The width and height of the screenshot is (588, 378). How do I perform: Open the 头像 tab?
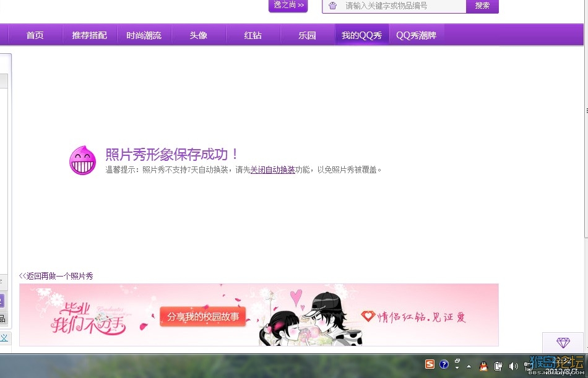[199, 35]
